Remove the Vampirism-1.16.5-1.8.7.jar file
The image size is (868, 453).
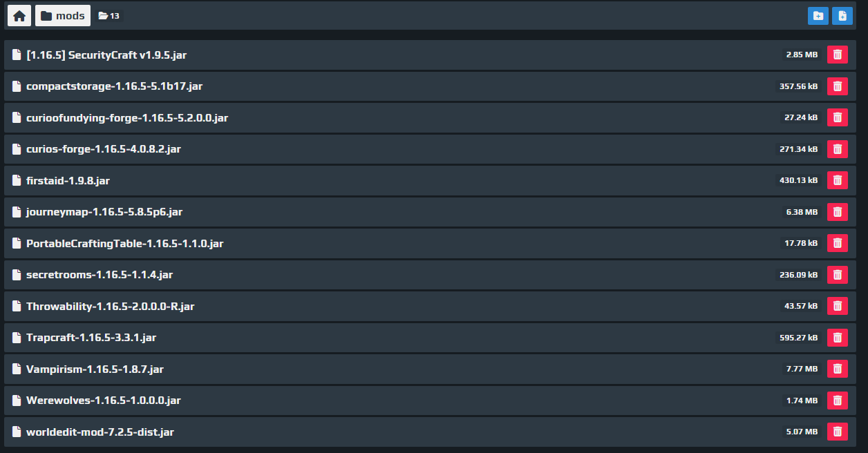[x=838, y=369]
